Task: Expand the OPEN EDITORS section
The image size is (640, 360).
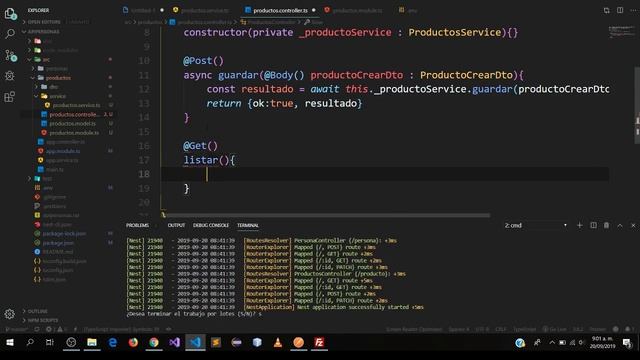Action: click(44, 22)
